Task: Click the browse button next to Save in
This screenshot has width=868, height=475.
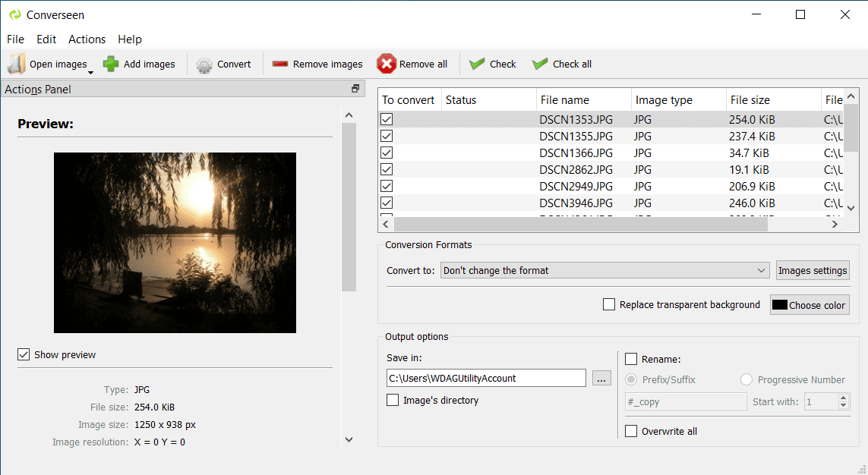Action: click(x=601, y=378)
